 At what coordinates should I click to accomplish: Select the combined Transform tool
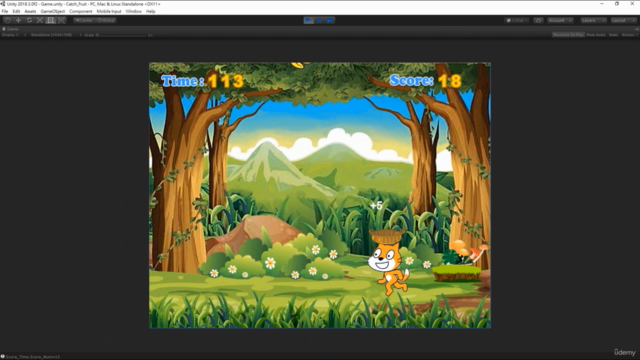[x=61, y=20]
